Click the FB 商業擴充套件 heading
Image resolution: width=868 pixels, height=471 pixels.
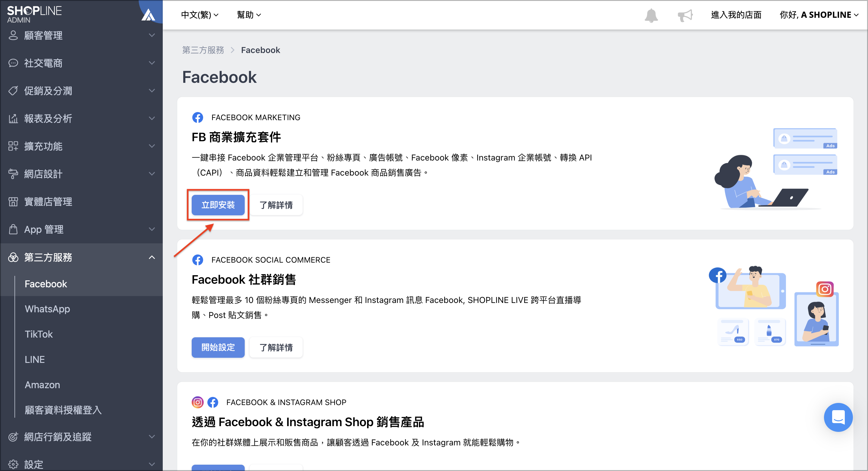click(x=236, y=137)
